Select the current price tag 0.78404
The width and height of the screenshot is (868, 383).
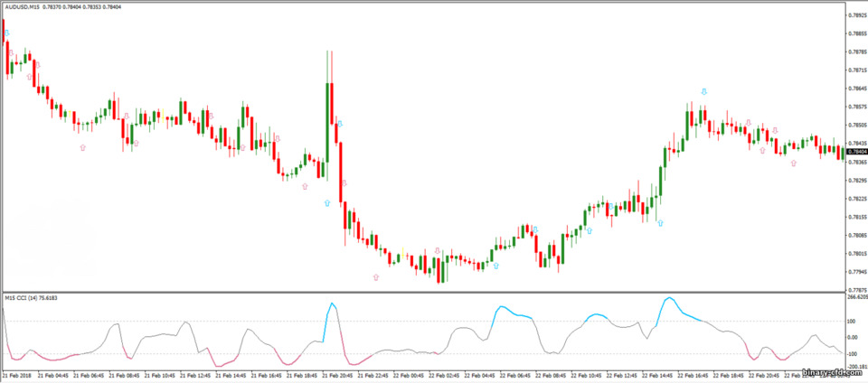tap(857, 152)
